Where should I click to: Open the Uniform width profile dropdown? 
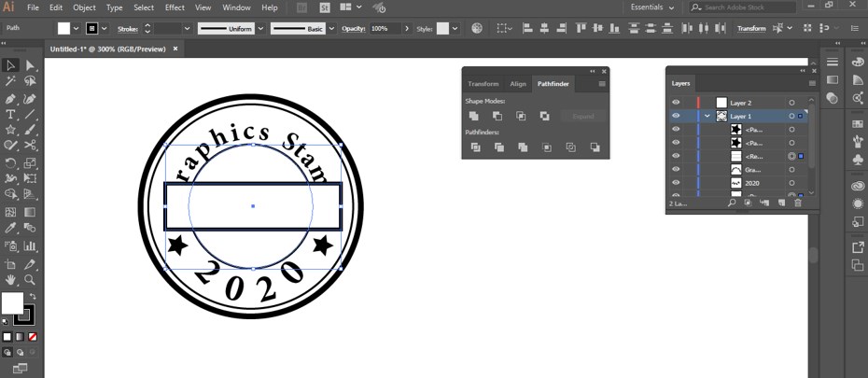point(260,28)
